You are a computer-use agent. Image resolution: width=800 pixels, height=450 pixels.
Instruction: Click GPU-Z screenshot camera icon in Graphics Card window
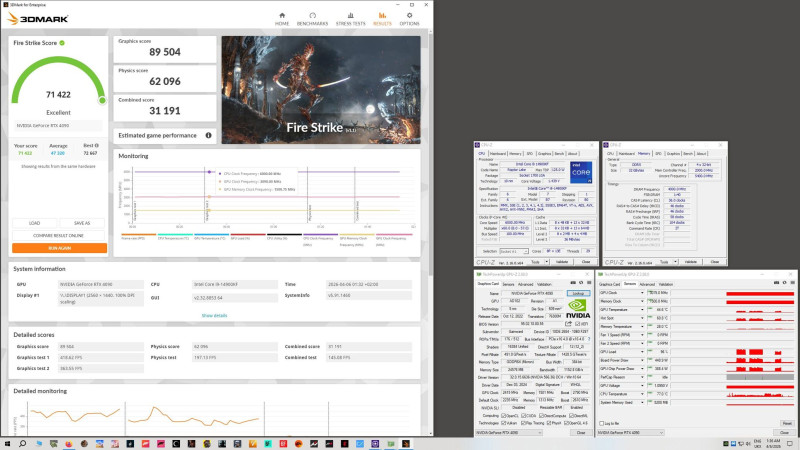pos(573,283)
